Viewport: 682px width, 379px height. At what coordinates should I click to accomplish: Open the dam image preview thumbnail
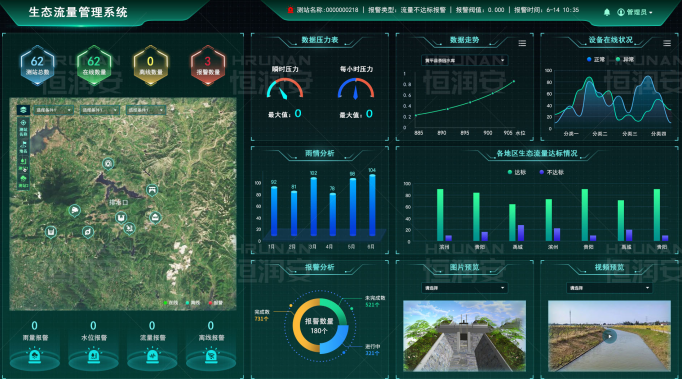pyautogui.click(x=464, y=335)
